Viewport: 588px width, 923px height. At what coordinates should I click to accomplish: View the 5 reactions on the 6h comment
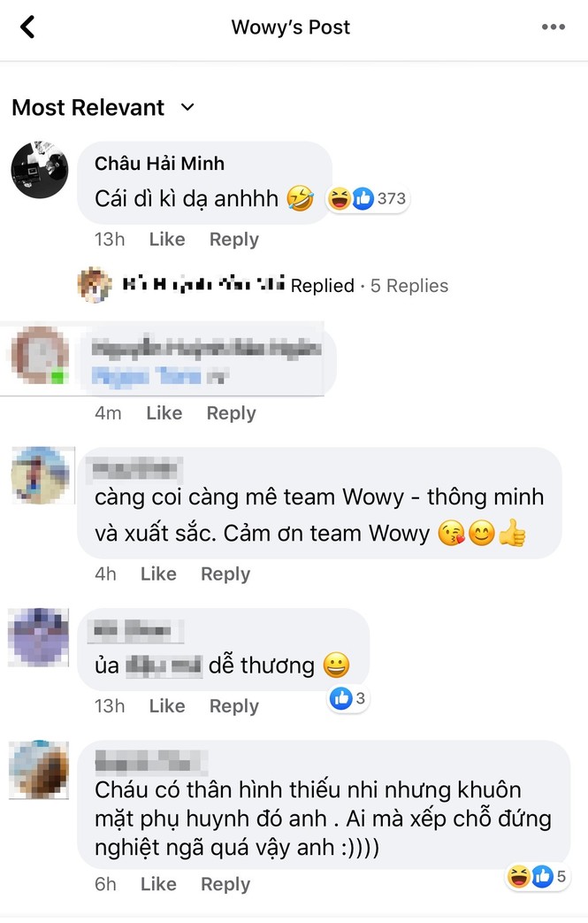(538, 876)
